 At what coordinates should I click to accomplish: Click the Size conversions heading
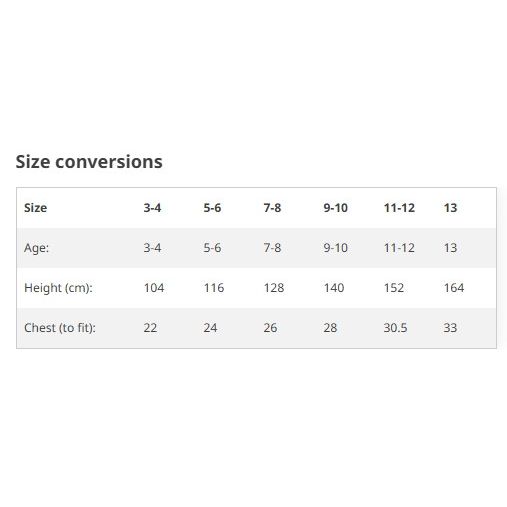click(x=89, y=162)
